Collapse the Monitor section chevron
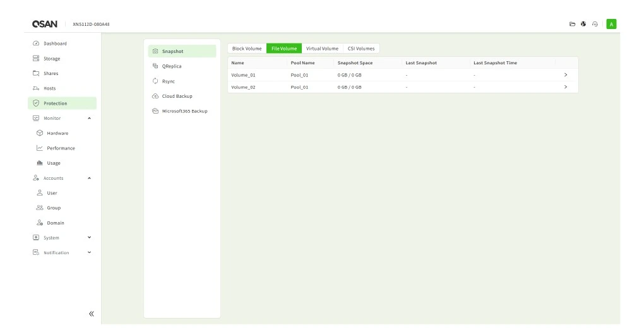Viewport: 644px width, 328px height. (x=89, y=118)
